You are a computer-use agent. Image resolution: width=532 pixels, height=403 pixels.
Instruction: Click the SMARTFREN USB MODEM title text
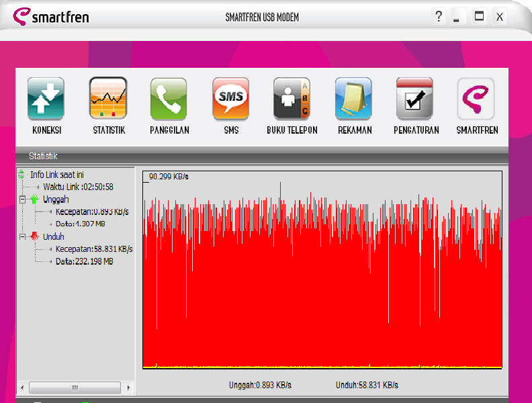click(262, 17)
